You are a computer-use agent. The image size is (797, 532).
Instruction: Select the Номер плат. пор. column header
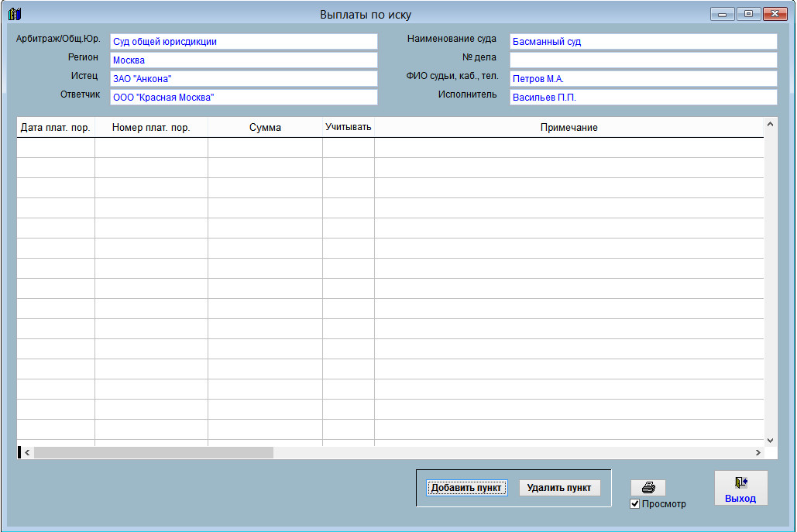click(x=151, y=128)
